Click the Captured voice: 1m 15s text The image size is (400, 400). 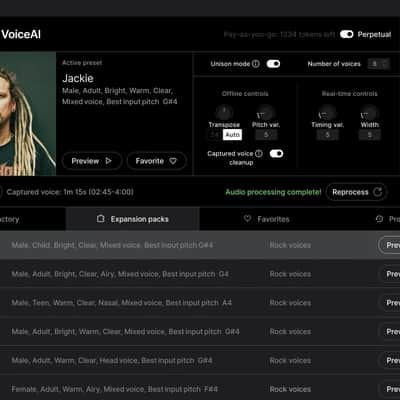70,192
